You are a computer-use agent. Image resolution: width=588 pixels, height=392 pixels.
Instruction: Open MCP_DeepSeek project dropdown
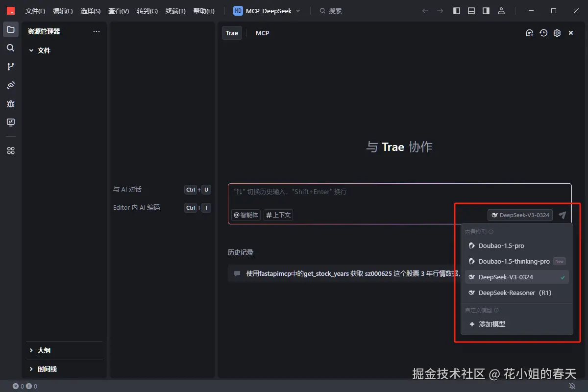pyautogui.click(x=267, y=11)
